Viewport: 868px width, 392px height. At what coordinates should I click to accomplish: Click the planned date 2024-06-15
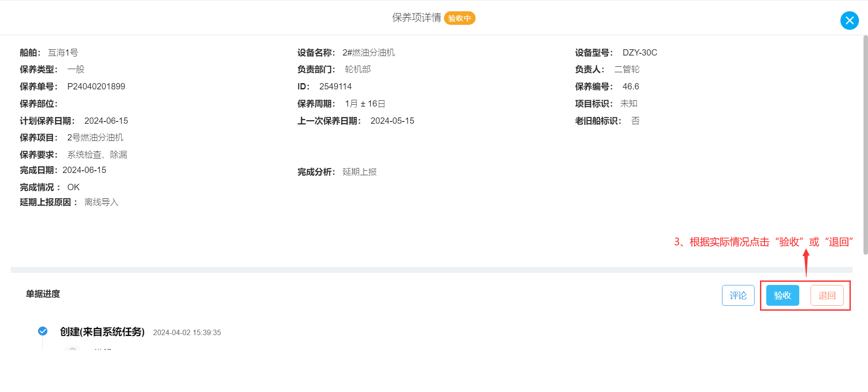pyautogui.click(x=106, y=121)
